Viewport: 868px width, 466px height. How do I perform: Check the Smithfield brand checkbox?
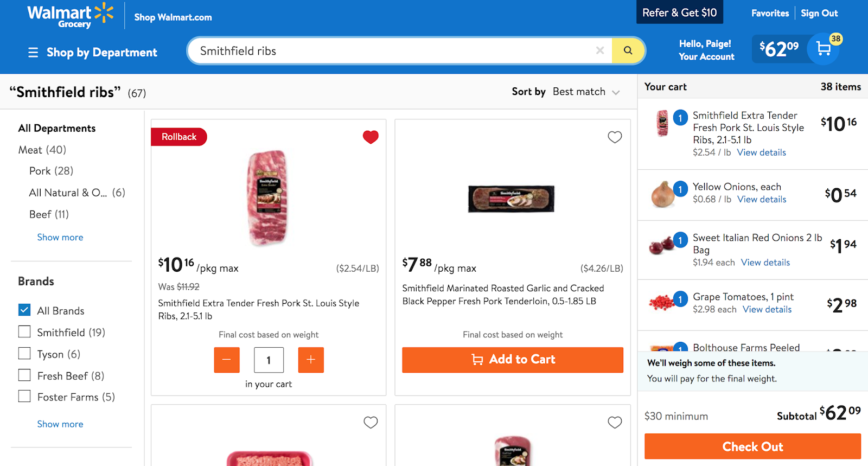coord(24,331)
